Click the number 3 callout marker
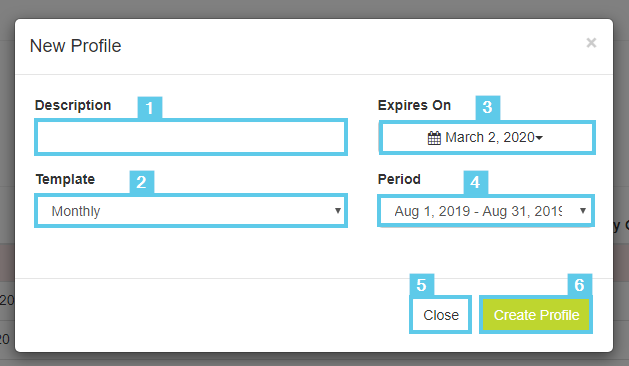The width and height of the screenshot is (629, 366). 488,107
